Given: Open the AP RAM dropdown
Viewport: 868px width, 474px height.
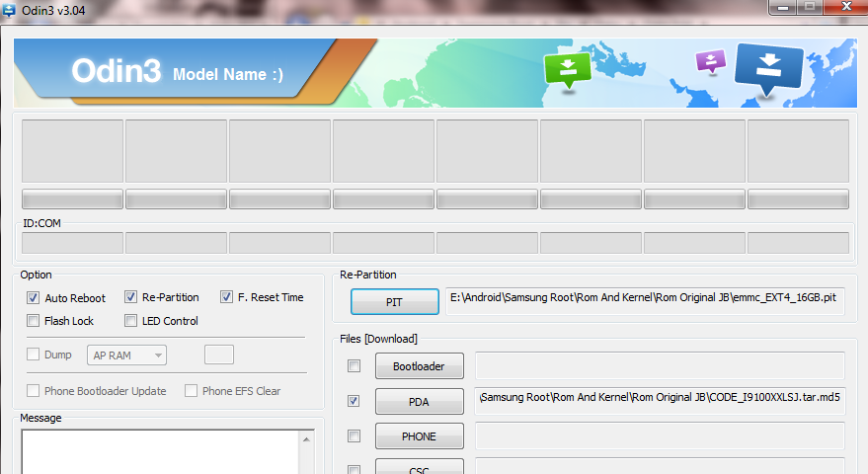Looking at the screenshot, I should [x=126, y=355].
